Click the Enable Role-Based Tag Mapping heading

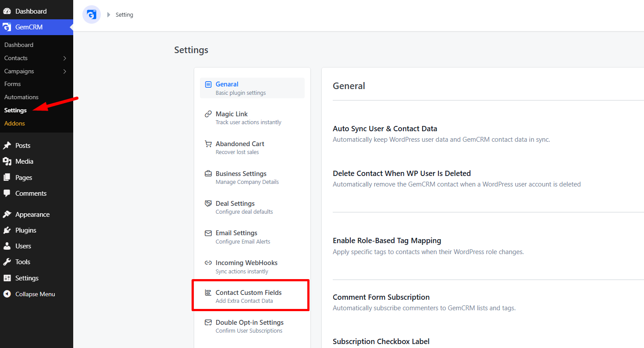pyautogui.click(x=387, y=240)
